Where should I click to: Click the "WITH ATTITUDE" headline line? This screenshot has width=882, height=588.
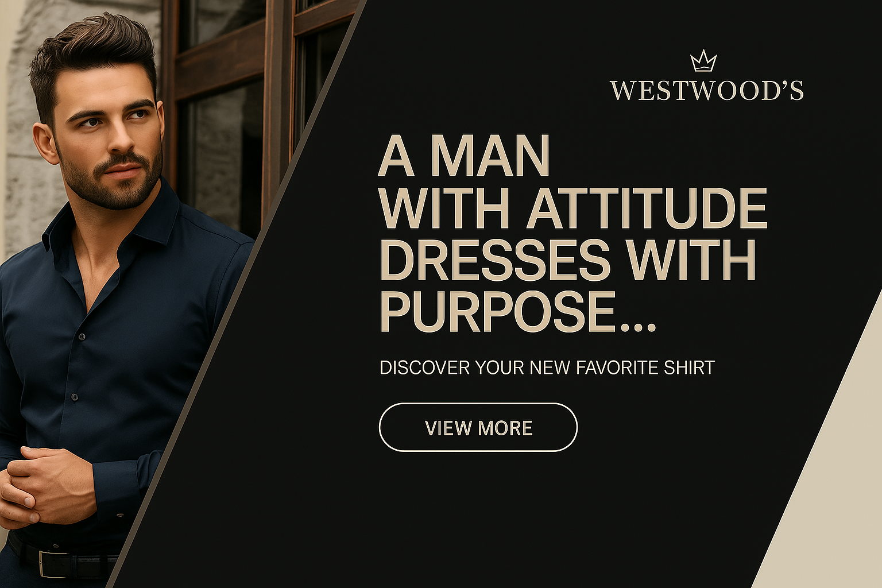pos(572,208)
